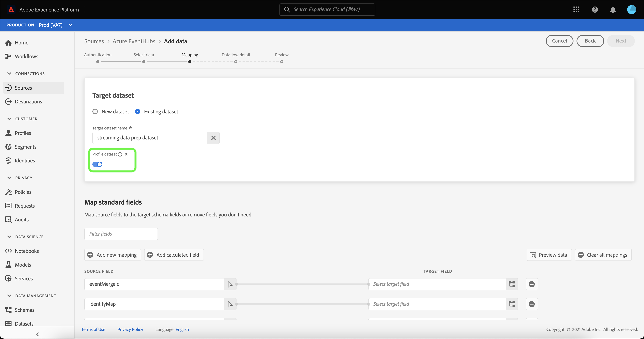Expand the Prod (VA7) sandbox dropdown
Screen dimensions: 644x339
click(71, 25)
